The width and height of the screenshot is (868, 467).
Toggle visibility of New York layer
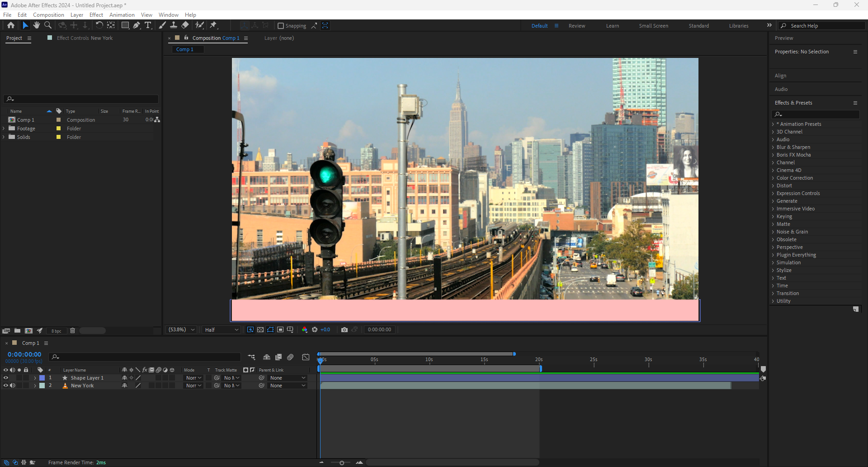coord(6,386)
